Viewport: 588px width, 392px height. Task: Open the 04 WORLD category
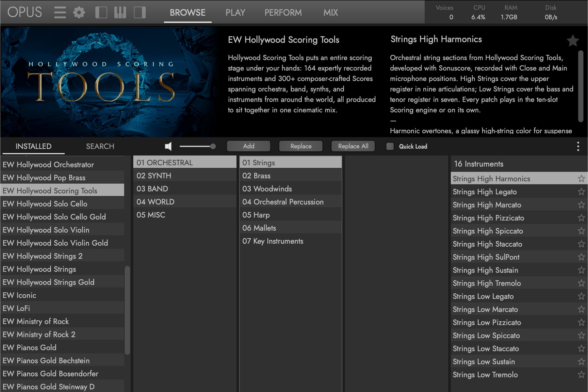coord(185,202)
